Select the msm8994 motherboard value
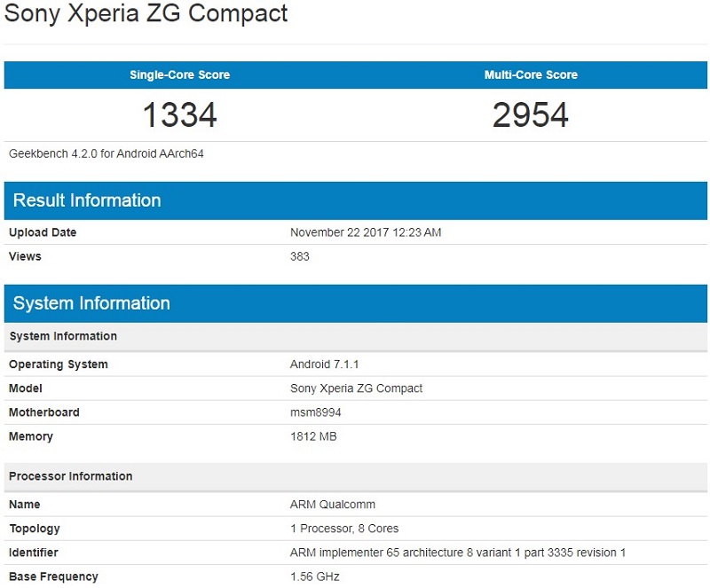 (x=316, y=412)
